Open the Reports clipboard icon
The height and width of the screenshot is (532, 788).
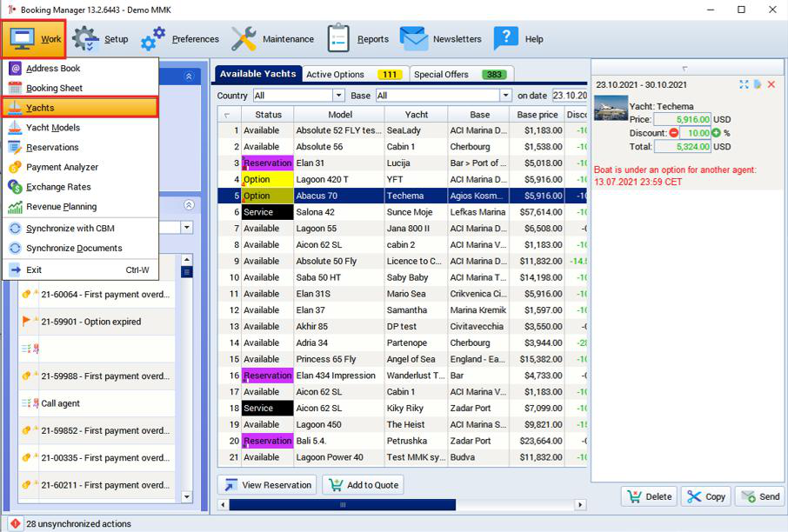[x=338, y=38]
